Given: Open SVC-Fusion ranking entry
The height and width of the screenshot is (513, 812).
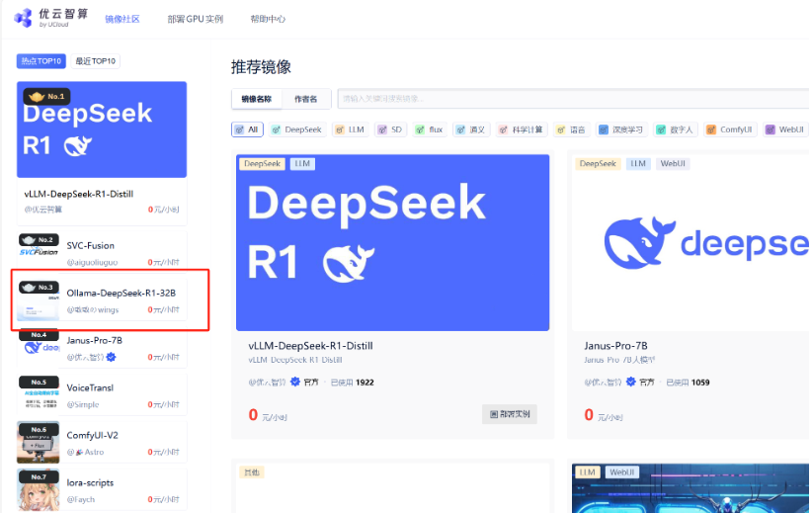Looking at the screenshot, I should (91, 245).
